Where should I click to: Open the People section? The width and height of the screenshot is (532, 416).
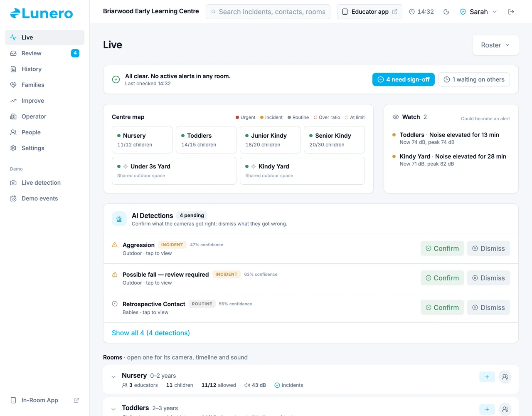[44, 132]
